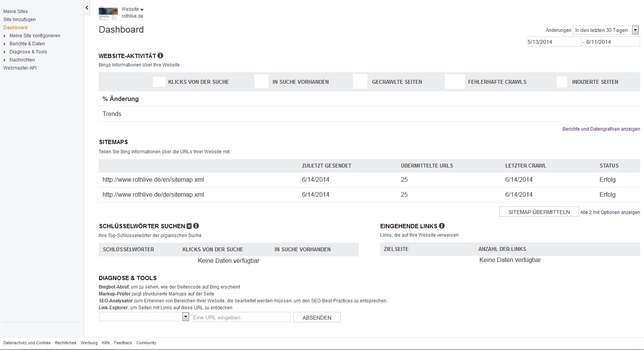Click the Eine URL eingeben field
The height and width of the screenshot is (350, 644).
coord(241,317)
